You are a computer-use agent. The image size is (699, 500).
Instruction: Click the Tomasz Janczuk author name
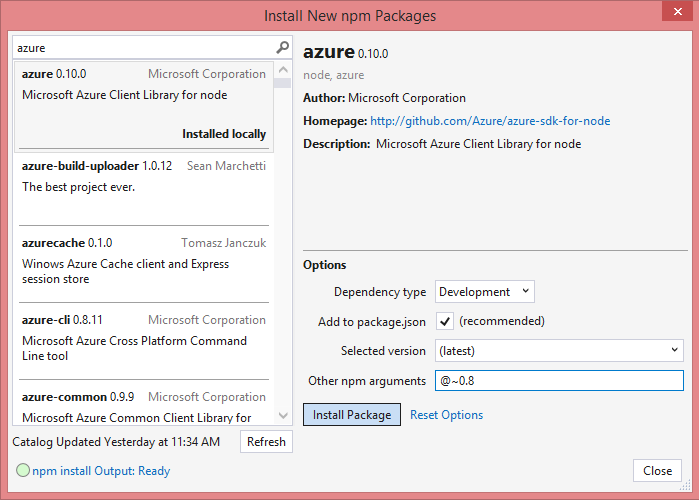pos(223,243)
